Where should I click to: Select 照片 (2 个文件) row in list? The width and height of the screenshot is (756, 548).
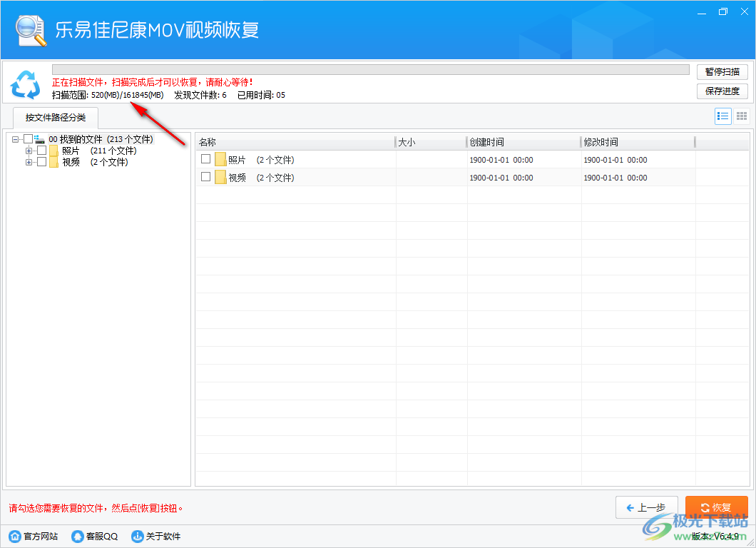click(x=472, y=159)
